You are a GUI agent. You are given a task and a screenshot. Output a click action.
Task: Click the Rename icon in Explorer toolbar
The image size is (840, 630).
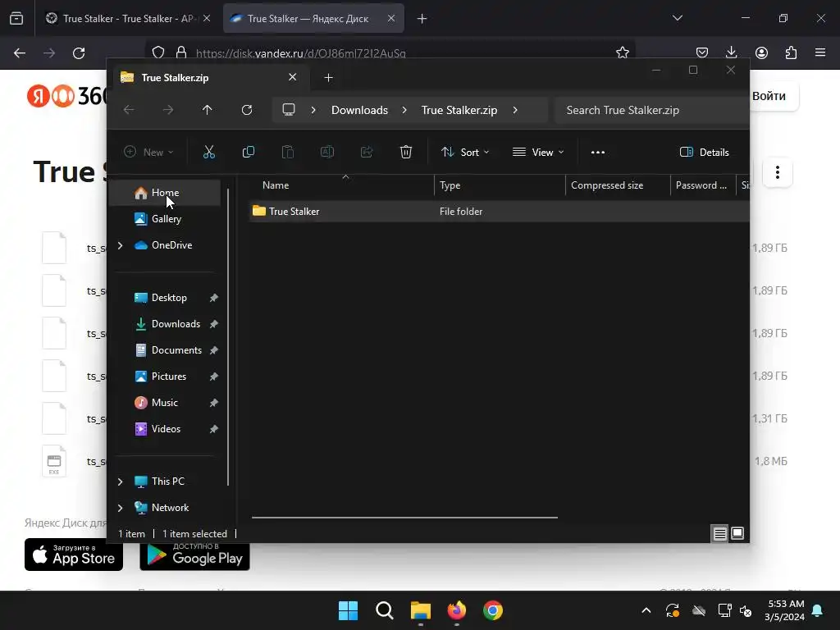point(327,152)
